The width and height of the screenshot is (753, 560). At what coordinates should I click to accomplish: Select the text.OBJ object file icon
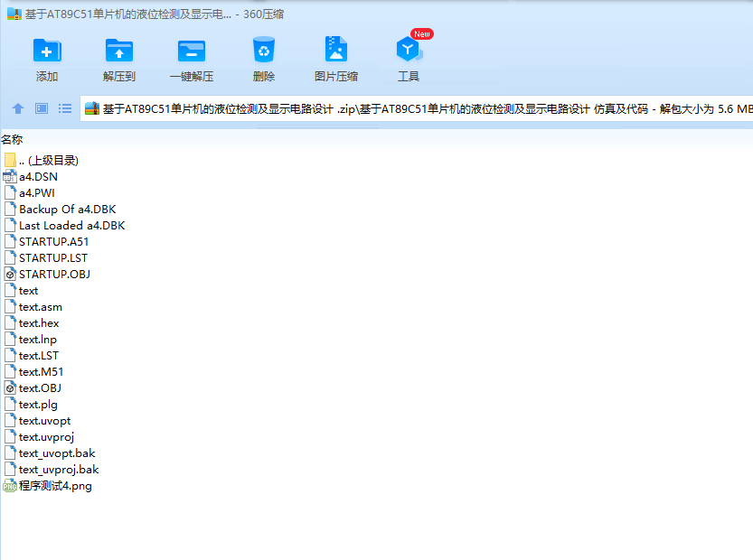(x=10, y=387)
